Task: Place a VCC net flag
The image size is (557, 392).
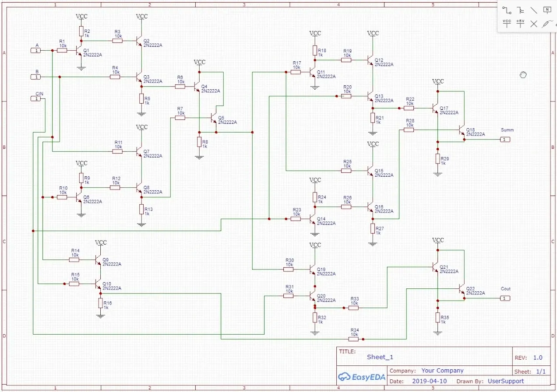Action: (x=507, y=23)
